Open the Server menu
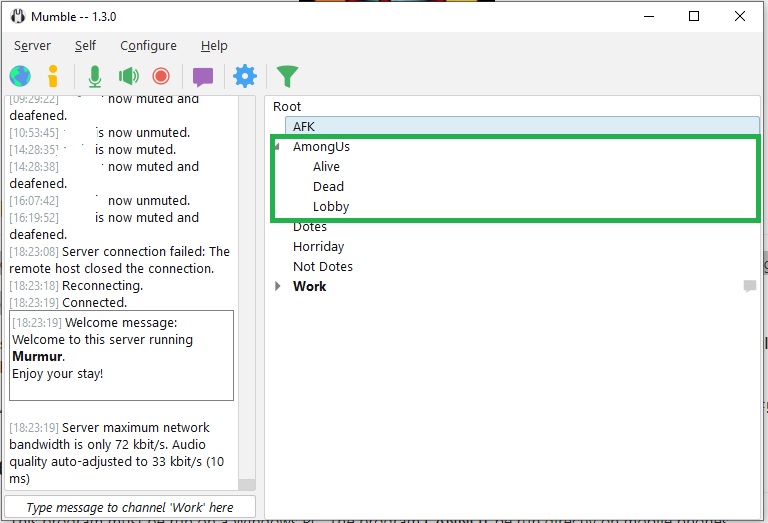Image resolution: width=768 pixels, height=523 pixels. [x=32, y=46]
